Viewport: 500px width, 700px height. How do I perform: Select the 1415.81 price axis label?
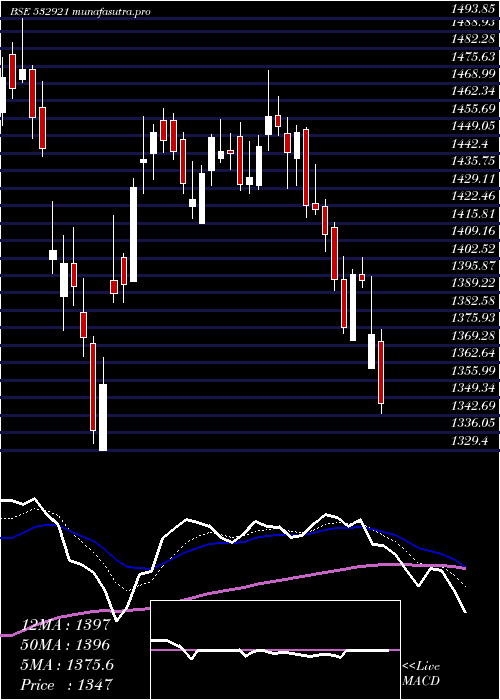[473, 213]
